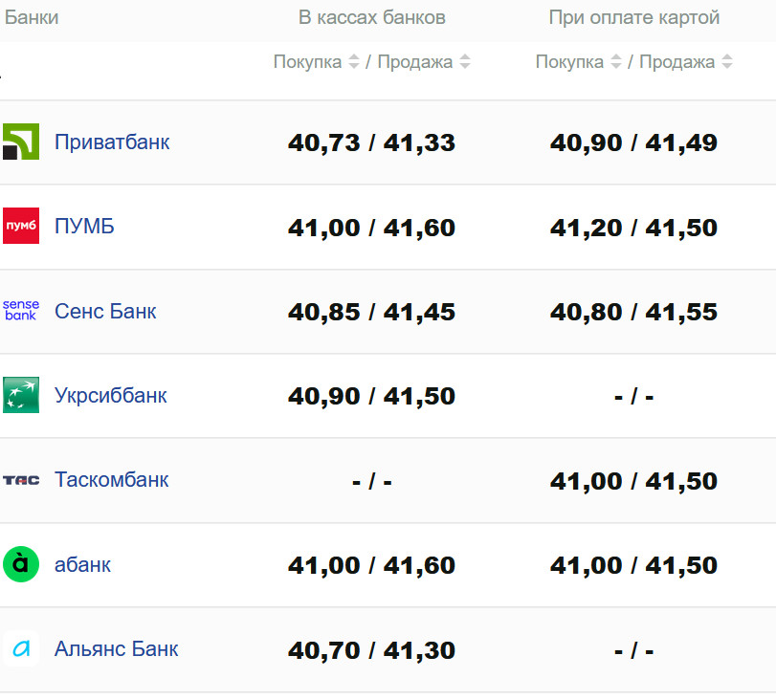Click the В кассах банков column header

(372, 18)
